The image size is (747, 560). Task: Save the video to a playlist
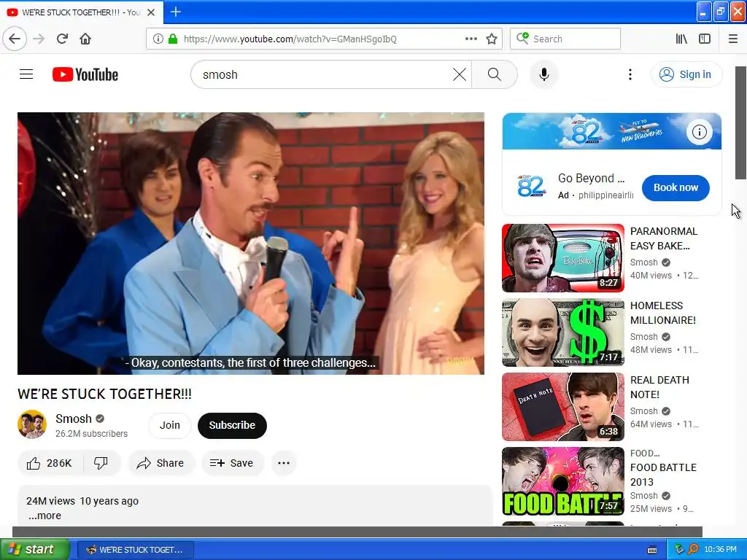232,463
